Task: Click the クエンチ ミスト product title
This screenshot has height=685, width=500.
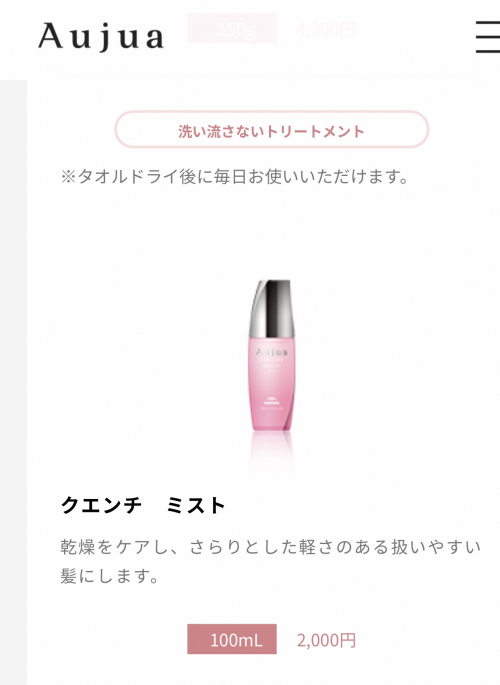Action: coord(143,505)
